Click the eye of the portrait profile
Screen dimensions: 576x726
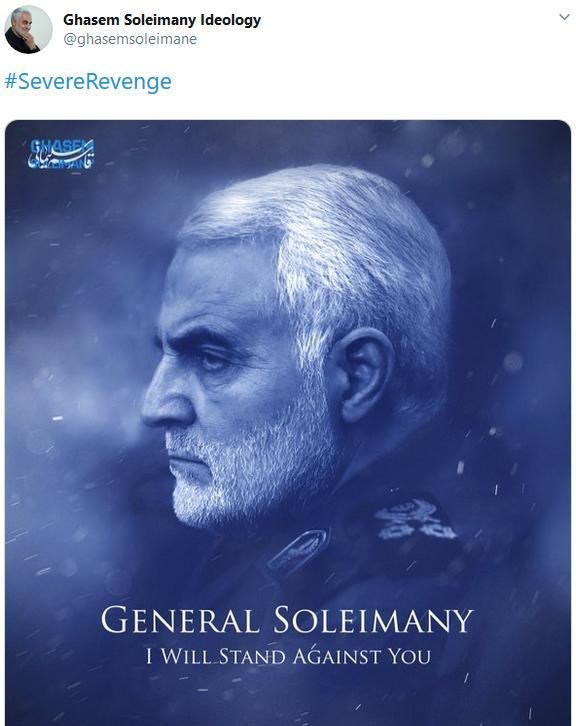214,359
